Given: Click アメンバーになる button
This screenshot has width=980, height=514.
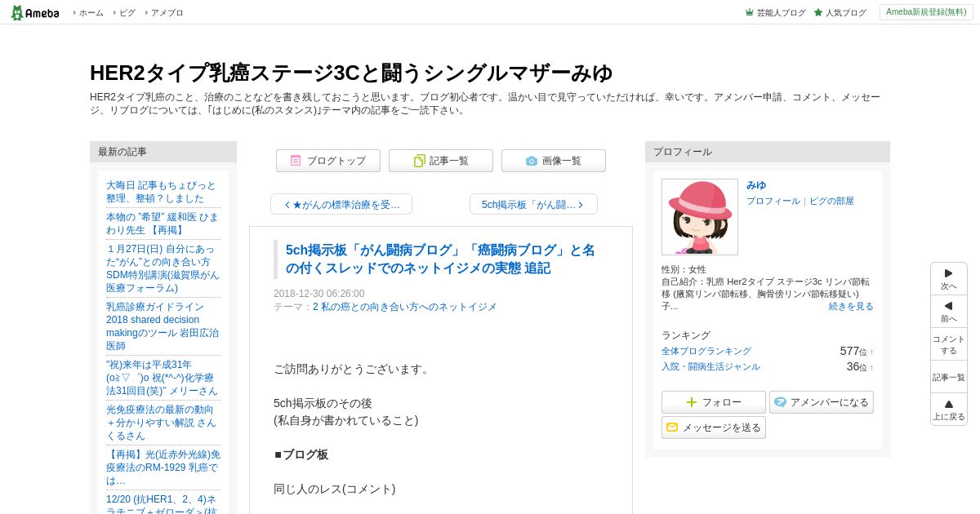Looking at the screenshot, I should (x=822, y=402).
